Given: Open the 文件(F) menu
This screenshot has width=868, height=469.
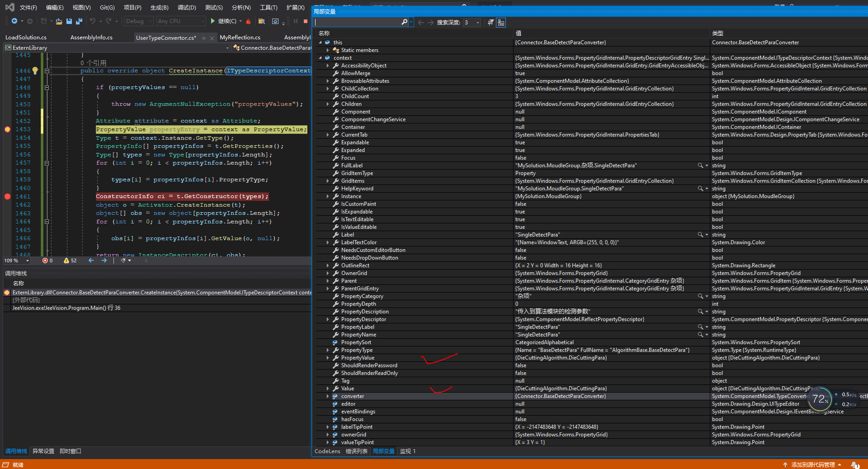Looking at the screenshot, I should [28, 8].
